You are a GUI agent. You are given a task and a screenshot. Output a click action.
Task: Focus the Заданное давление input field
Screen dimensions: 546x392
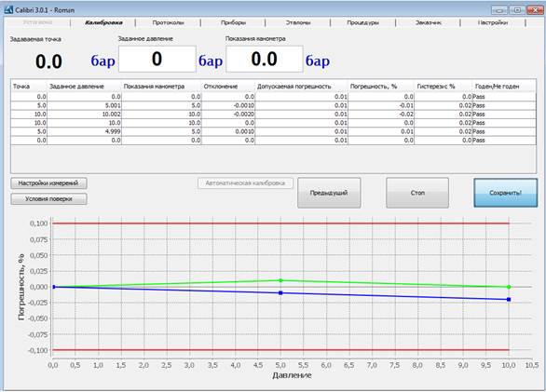coord(157,60)
